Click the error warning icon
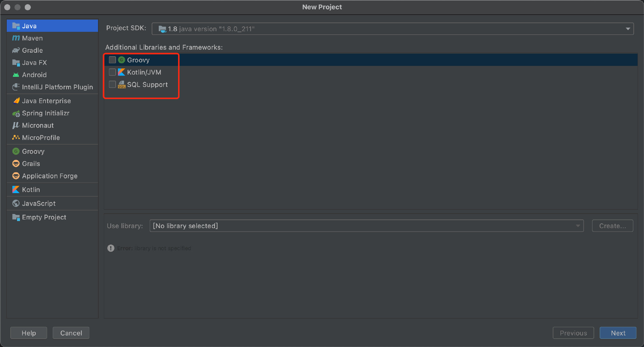Viewport: 644px width, 347px height. (x=111, y=248)
